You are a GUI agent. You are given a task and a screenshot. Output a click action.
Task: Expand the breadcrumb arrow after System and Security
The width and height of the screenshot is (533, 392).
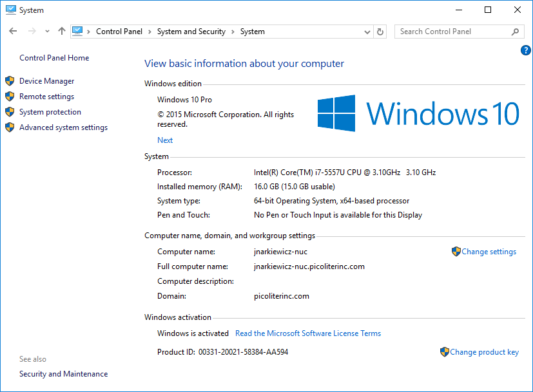point(234,31)
